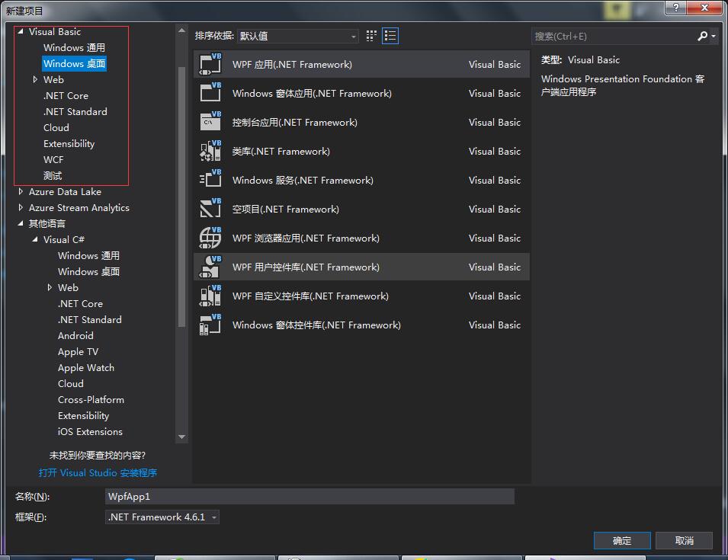Select 类库(.NET Framework) template name

tap(281, 152)
